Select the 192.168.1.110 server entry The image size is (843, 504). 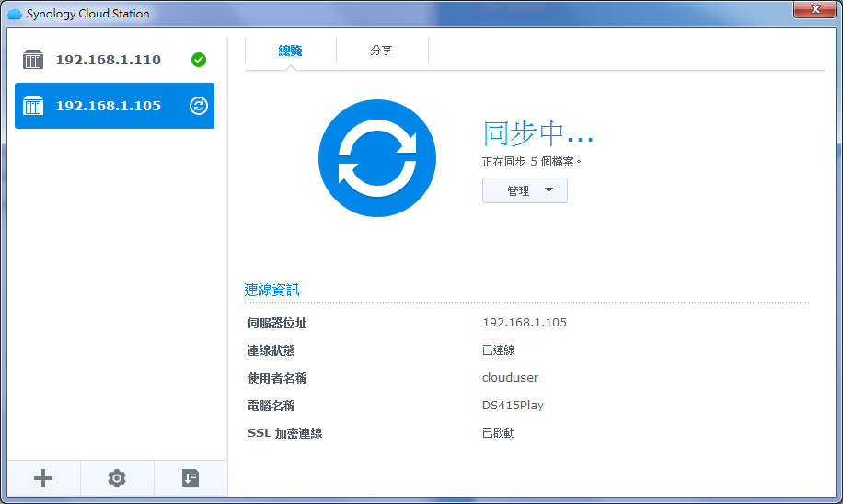(114, 60)
